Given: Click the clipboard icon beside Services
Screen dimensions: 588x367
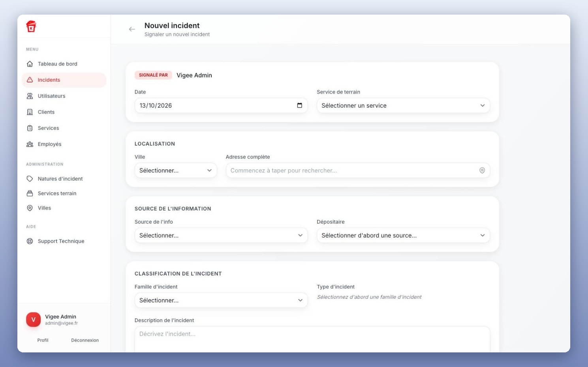Looking at the screenshot, I should [x=30, y=128].
